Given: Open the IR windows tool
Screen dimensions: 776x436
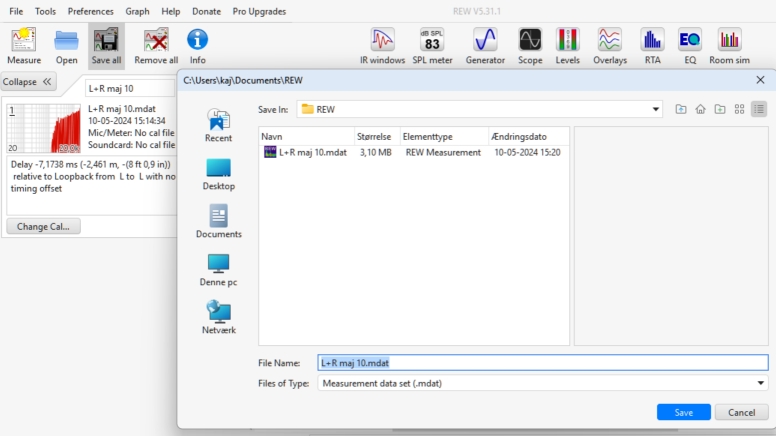Looking at the screenshot, I should [x=382, y=46].
